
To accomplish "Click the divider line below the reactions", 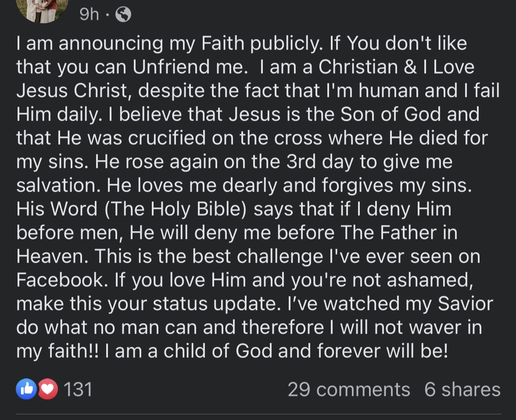I will pyautogui.click(x=259, y=414).
